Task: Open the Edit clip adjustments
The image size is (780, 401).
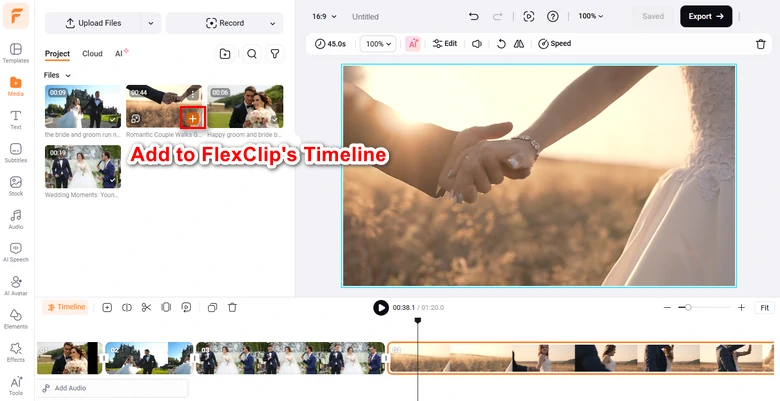Action: point(445,44)
